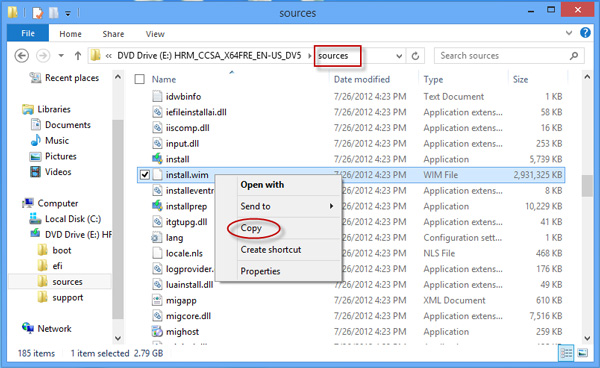Open Local Disk (C:) in navigation pane
This screenshot has height=368, width=600.
[x=73, y=219]
